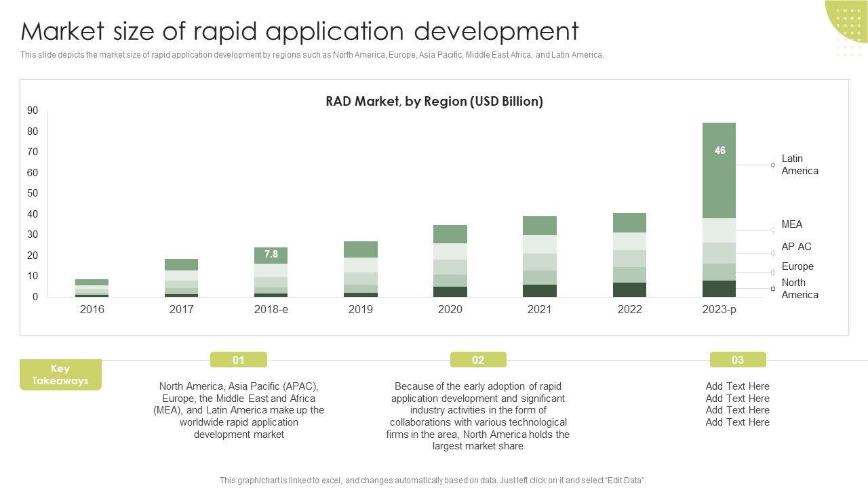Select the Europe legend marker dot
868x488 pixels.
point(773,272)
